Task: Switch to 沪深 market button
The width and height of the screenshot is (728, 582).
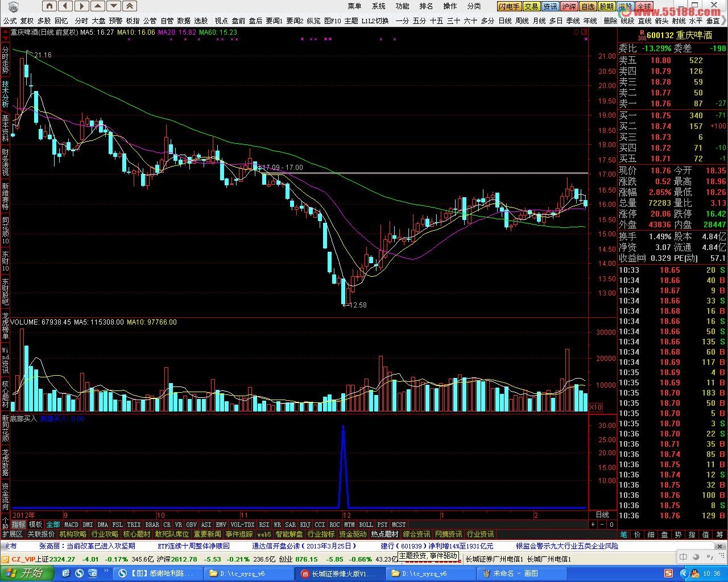Action: click(569, 7)
